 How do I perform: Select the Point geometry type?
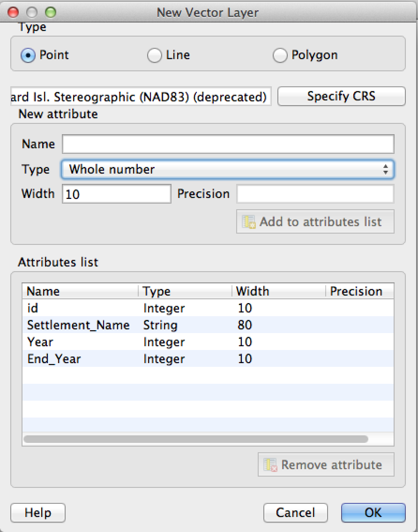pyautogui.click(x=28, y=55)
